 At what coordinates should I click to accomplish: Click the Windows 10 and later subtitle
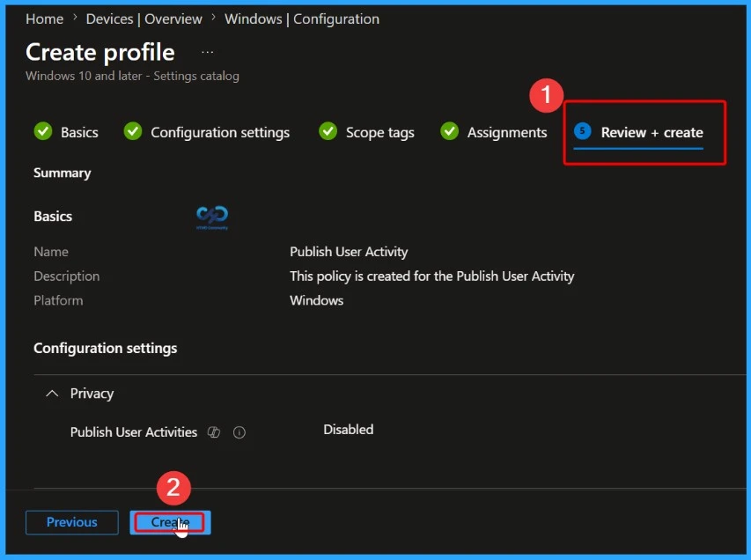[x=132, y=76]
